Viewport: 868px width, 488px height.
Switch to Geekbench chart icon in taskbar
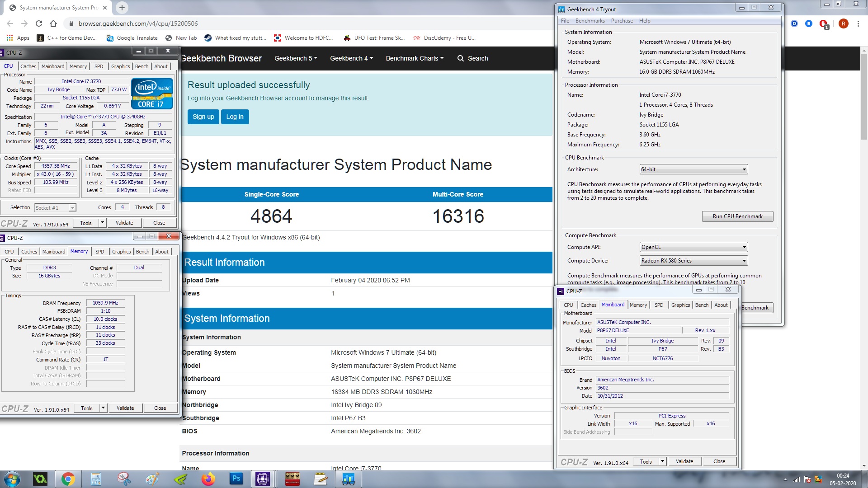point(349,479)
